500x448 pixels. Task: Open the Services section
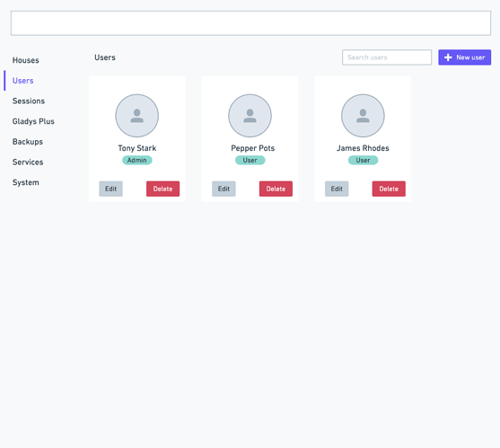28,163
